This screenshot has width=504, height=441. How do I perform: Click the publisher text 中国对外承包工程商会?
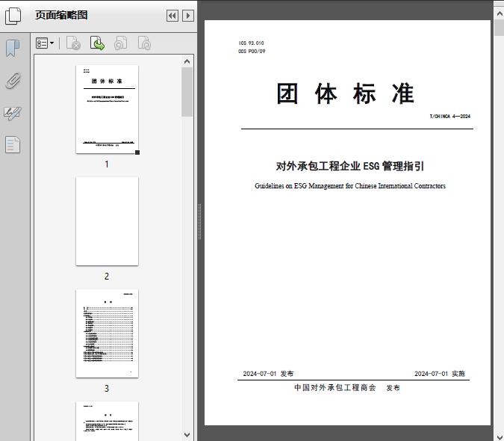(x=335, y=388)
